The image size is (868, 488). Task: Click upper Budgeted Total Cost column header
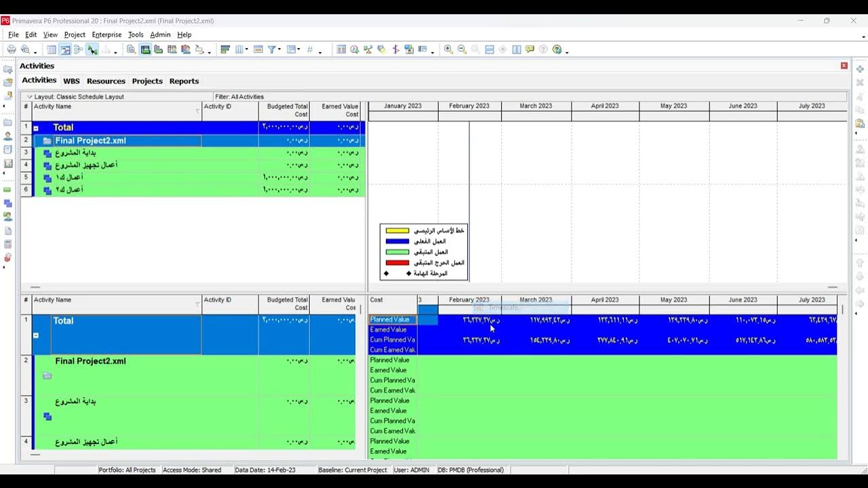click(x=283, y=110)
